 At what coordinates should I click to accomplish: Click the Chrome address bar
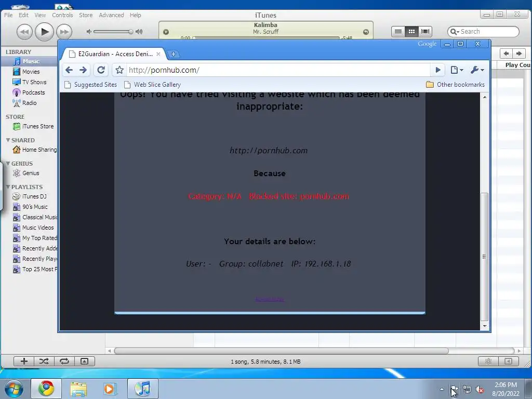tap(278, 70)
